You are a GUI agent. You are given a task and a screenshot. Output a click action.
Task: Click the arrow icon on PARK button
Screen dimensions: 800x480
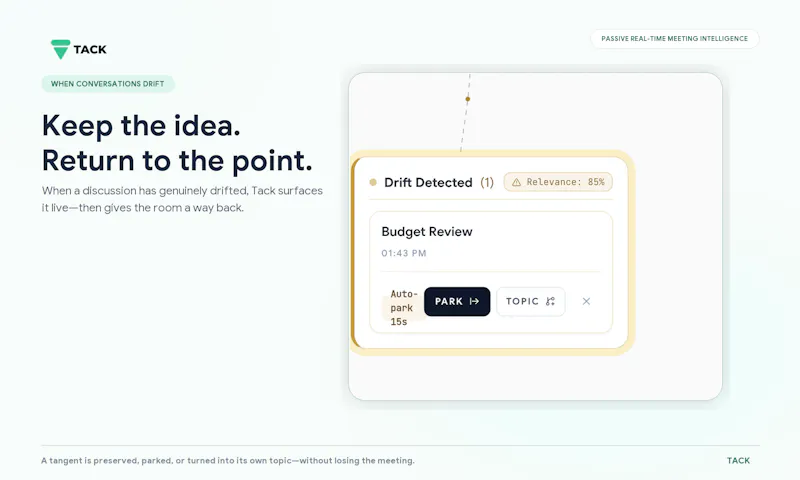[x=474, y=301]
